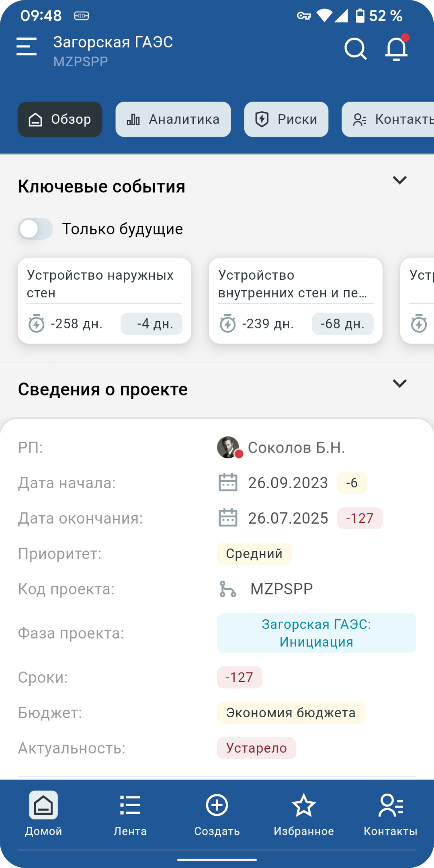Select the Обзор tab
This screenshot has height=868, width=434.
pyautogui.click(x=60, y=119)
